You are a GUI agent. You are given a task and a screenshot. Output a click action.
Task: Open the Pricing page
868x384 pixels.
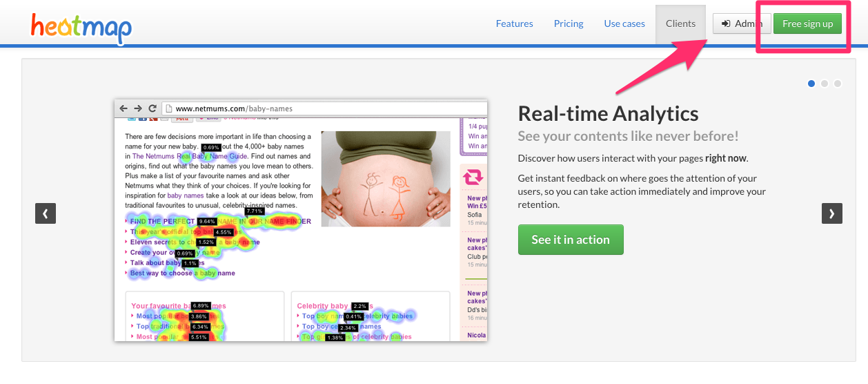click(x=569, y=23)
